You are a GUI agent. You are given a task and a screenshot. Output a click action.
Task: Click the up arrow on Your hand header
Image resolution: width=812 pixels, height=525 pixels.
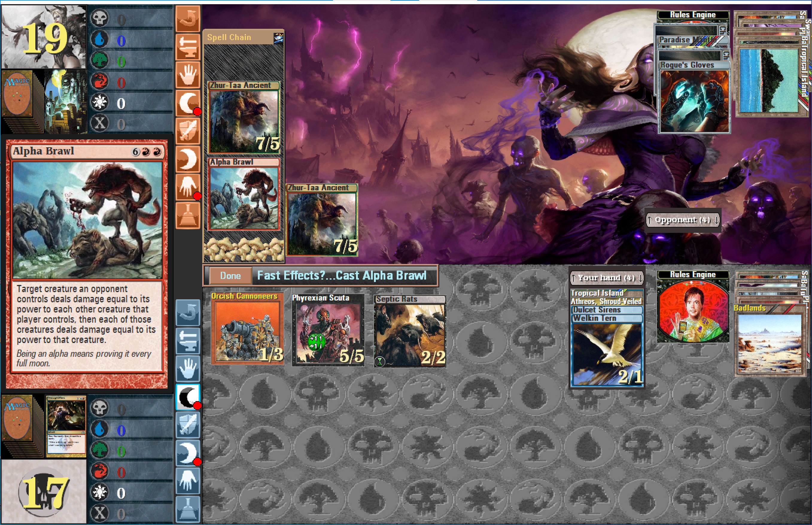tap(574, 278)
